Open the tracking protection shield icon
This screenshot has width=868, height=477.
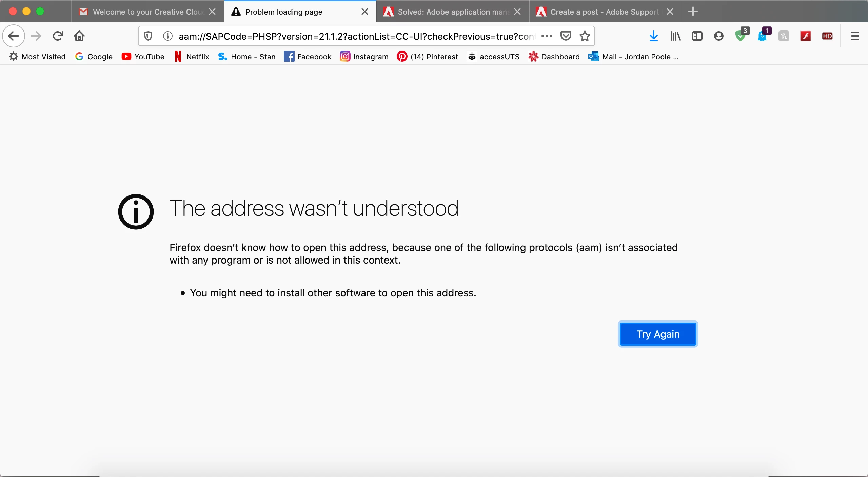point(148,36)
